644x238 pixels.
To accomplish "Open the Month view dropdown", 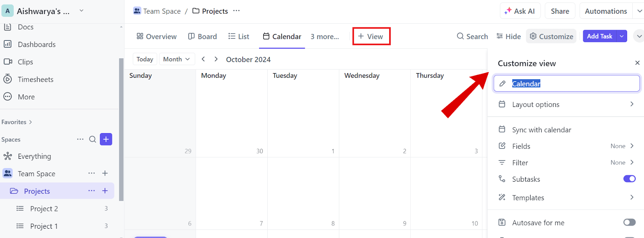I will (x=177, y=59).
